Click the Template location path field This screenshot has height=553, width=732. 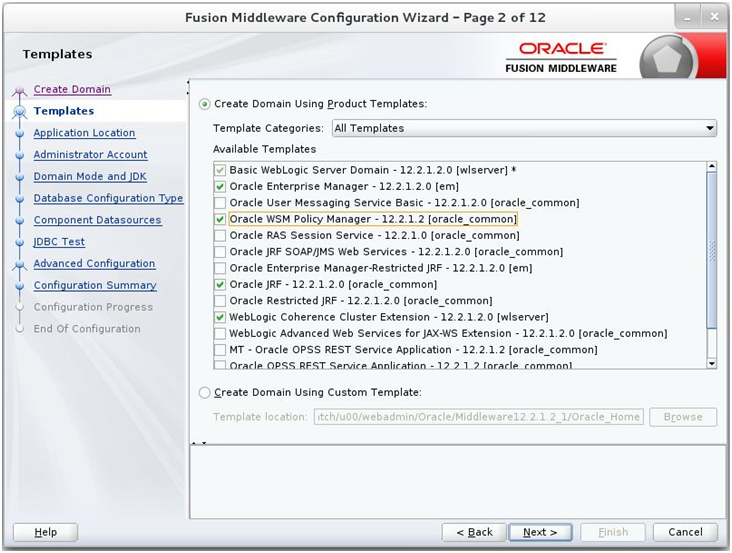479,417
